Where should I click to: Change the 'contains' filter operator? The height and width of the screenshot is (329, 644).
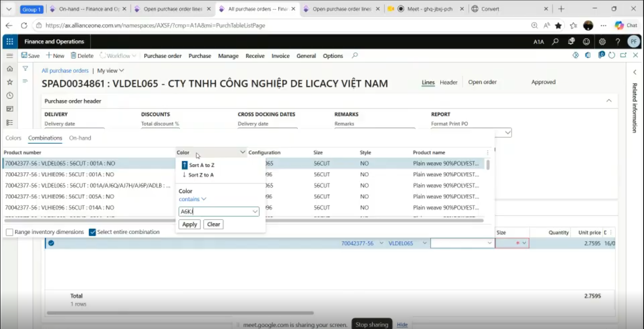coord(192,199)
